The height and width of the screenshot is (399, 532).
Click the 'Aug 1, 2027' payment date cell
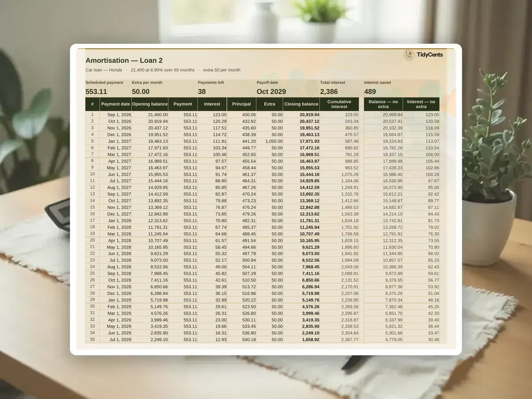tap(115, 188)
